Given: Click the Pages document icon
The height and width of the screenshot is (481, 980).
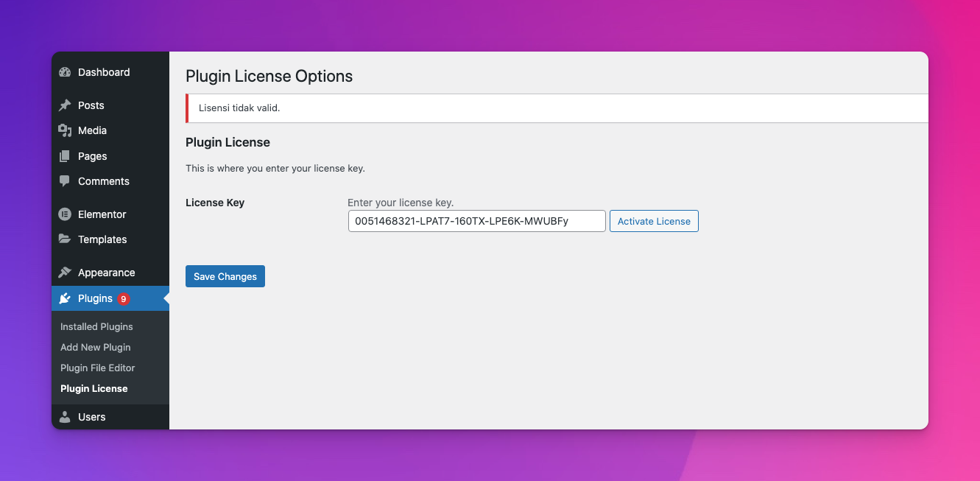Looking at the screenshot, I should [65, 156].
